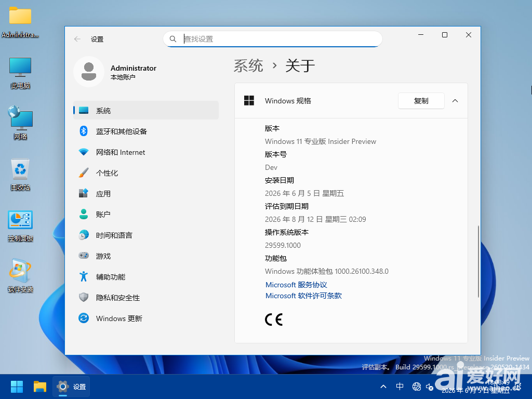Click the accessibility figure icon

(84, 276)
